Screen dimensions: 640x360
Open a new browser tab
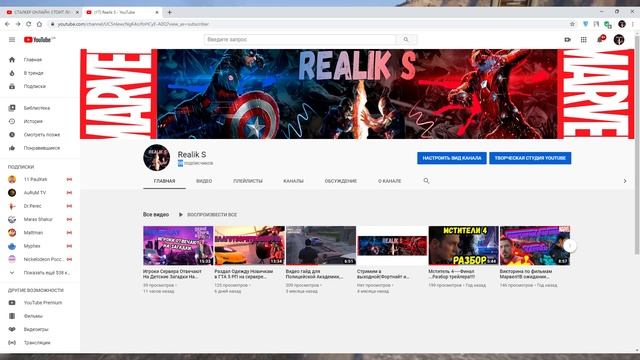coord(169,12)
